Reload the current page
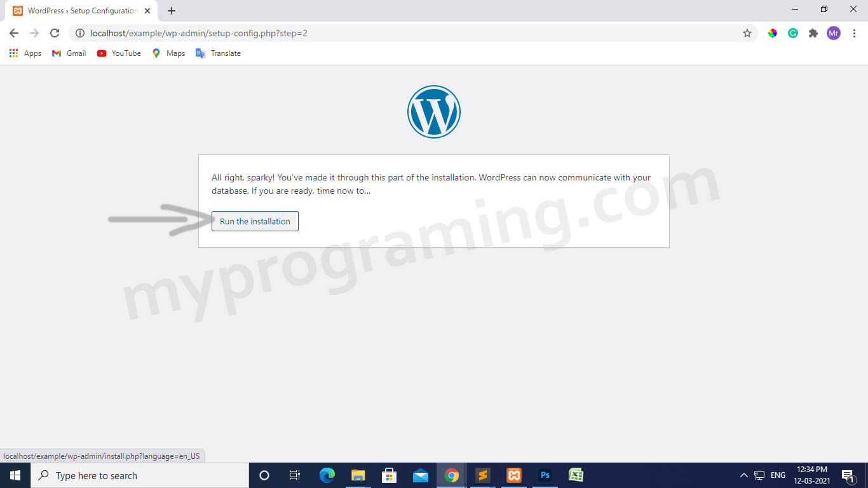The width and height of the screenshot is (868, 488). 55,33
